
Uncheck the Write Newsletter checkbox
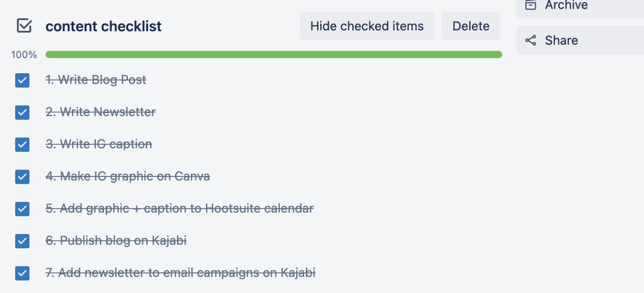22,112
